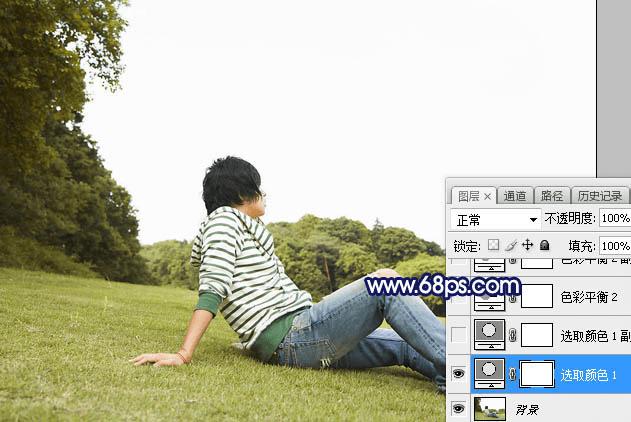Click link icon of 选取颜色 1 layer

coord(512,374)
